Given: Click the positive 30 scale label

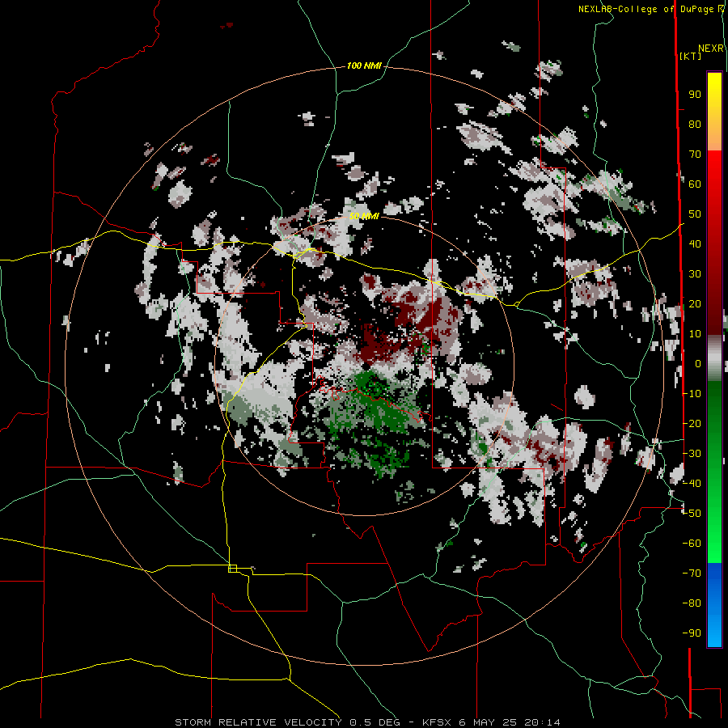Looking at the screenshot, I should coord(695,274).
